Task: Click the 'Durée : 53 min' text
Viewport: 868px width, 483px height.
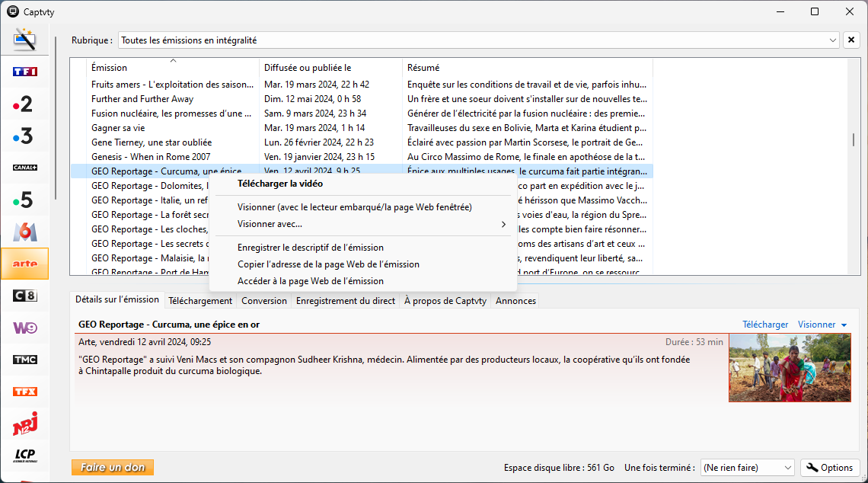Action: [694, 342]
